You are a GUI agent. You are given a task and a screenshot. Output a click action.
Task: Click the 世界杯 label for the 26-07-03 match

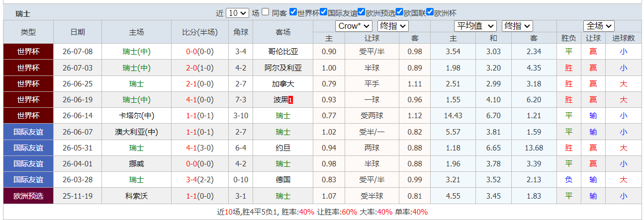28,68
